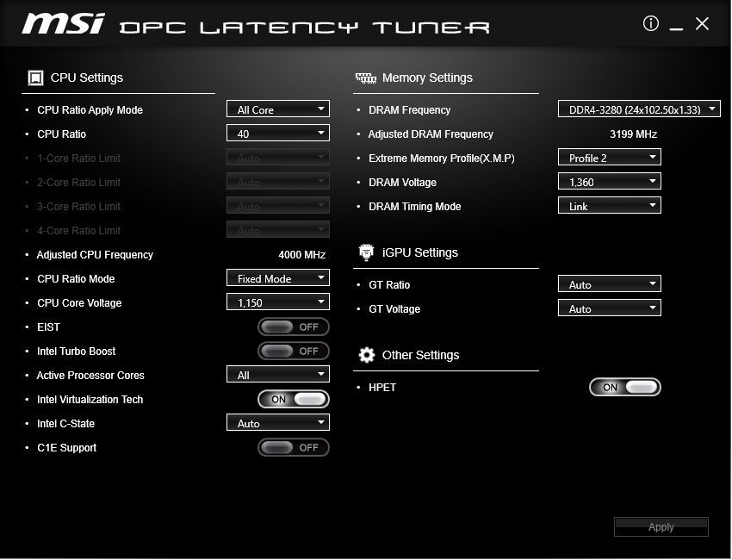
Task: Open the DRAM Voltage dropdown
Action: pos(610,182)
